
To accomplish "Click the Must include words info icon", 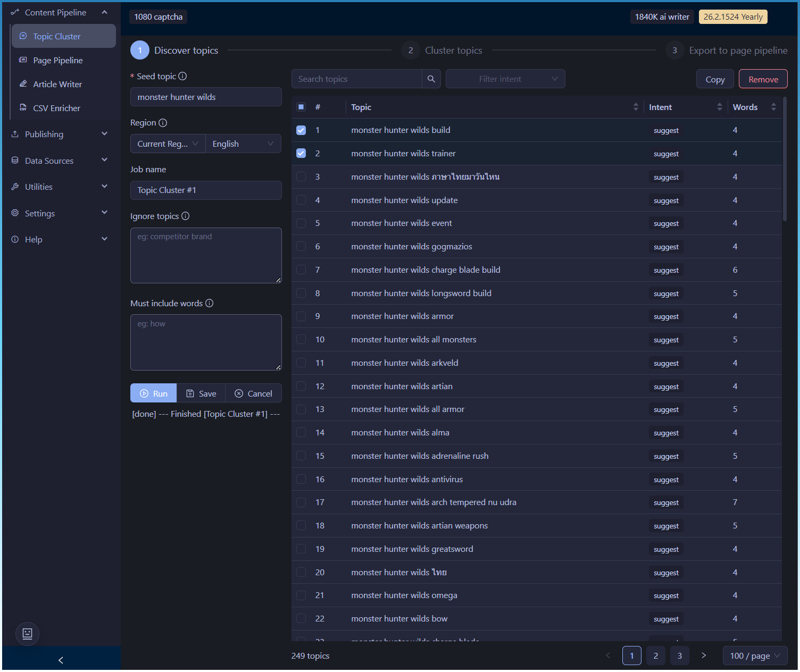I will (209, 303).
